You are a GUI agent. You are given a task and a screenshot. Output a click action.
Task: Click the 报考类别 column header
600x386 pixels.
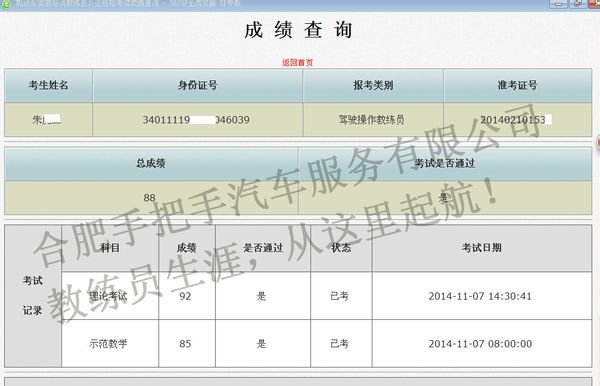[x=373, y=85]
